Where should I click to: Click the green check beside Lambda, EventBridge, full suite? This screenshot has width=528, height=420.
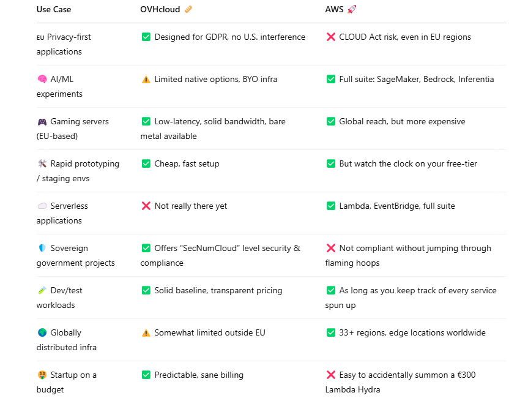[x=331, y=206]
